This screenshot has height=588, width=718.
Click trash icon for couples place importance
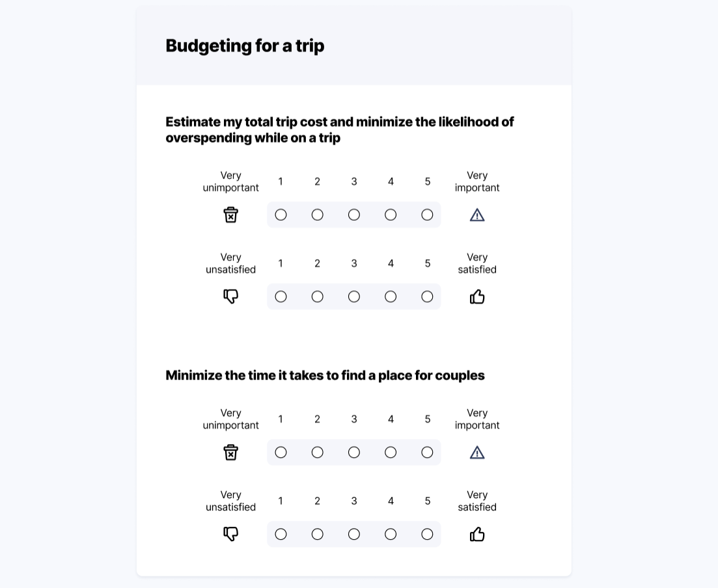pyautogui.click(x=230, y=453)
